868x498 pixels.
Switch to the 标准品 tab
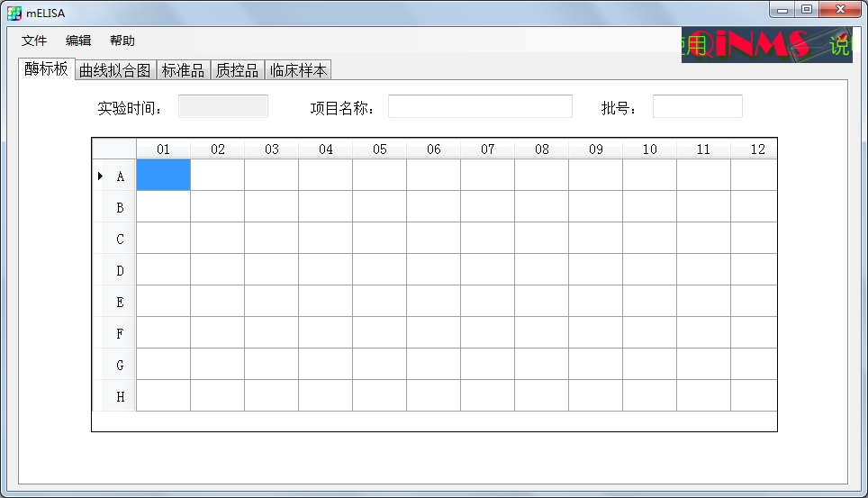click(183, 70)
